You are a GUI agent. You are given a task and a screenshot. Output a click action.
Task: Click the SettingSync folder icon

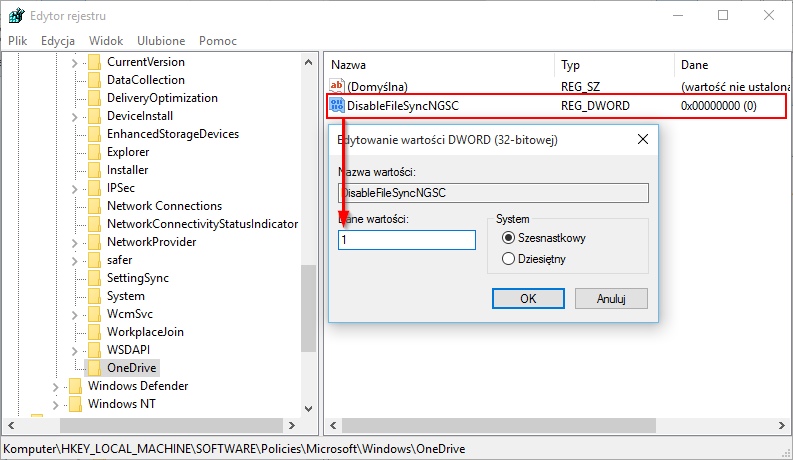click(94, 278)
